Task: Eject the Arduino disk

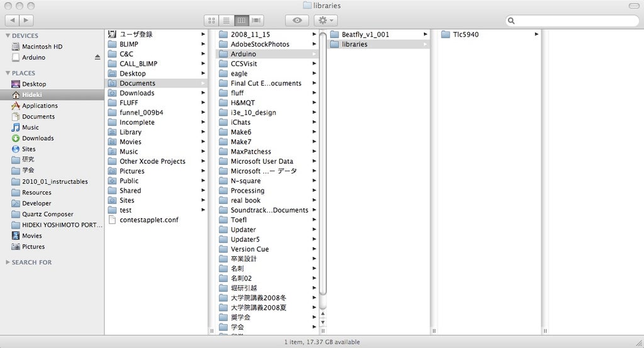Action: 97,57
